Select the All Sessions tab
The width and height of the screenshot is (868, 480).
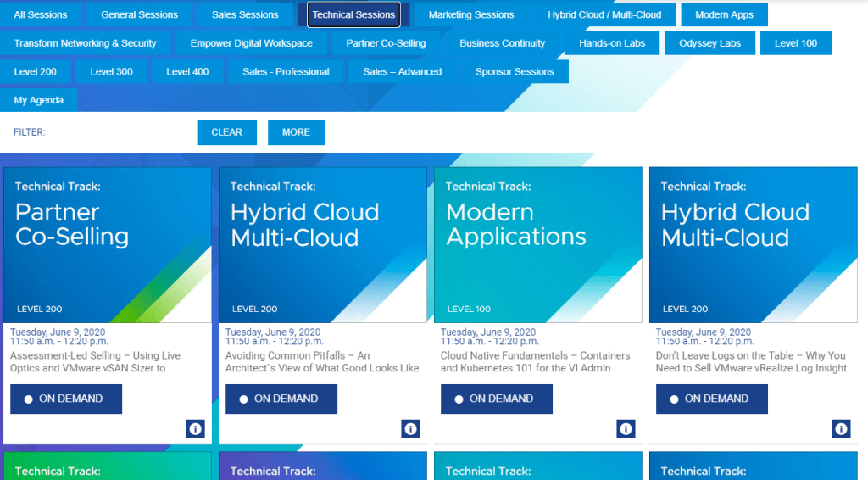point(41,14)
